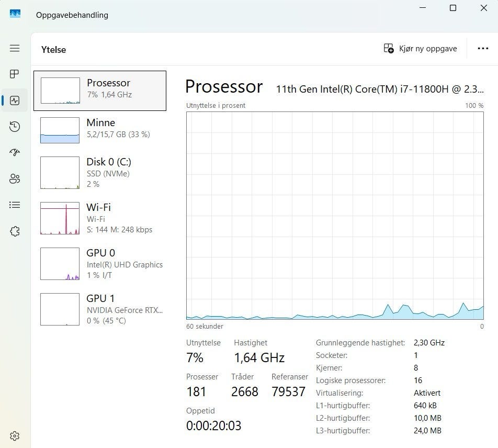
Task: Open App history sidebar icon
Action: coord(15,127)
